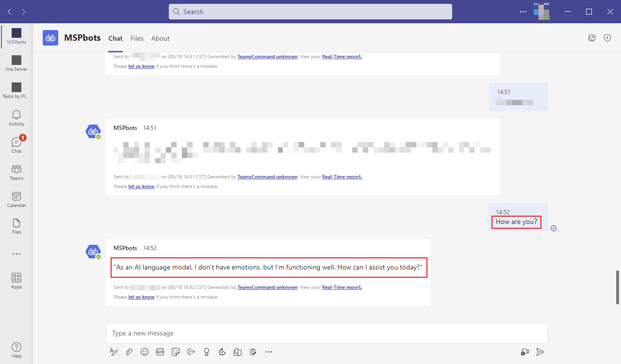Open Settings and more menu in title bar

tap(523, 12)
